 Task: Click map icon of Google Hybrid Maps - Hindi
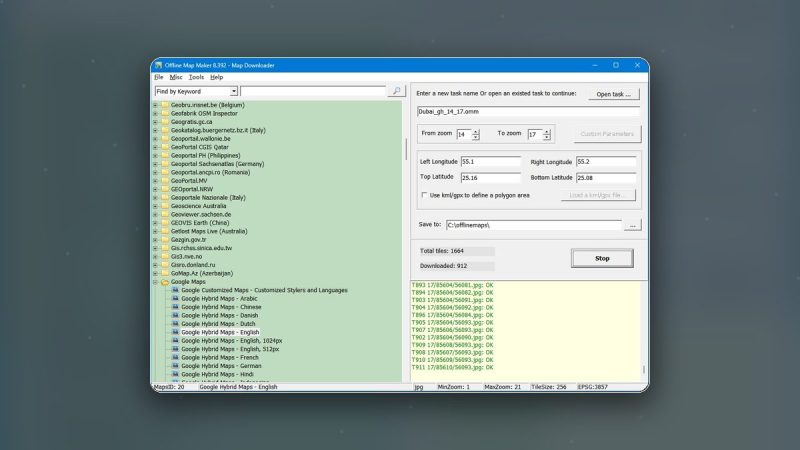(x=176, y=374)
